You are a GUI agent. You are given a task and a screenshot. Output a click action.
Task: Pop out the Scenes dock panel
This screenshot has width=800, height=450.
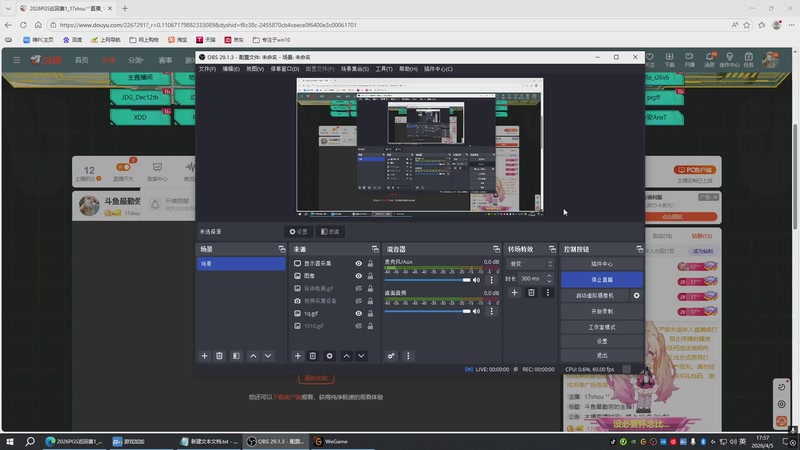(x=282, y=249)
